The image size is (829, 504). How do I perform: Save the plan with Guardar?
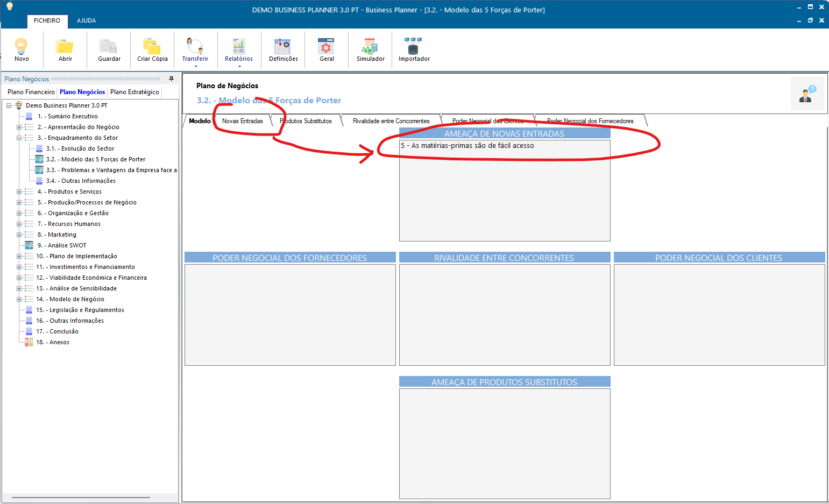109,46
